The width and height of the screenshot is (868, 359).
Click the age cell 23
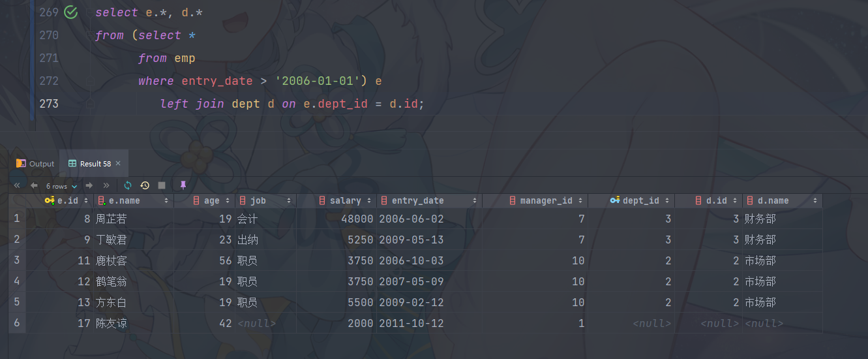point(204,240)
